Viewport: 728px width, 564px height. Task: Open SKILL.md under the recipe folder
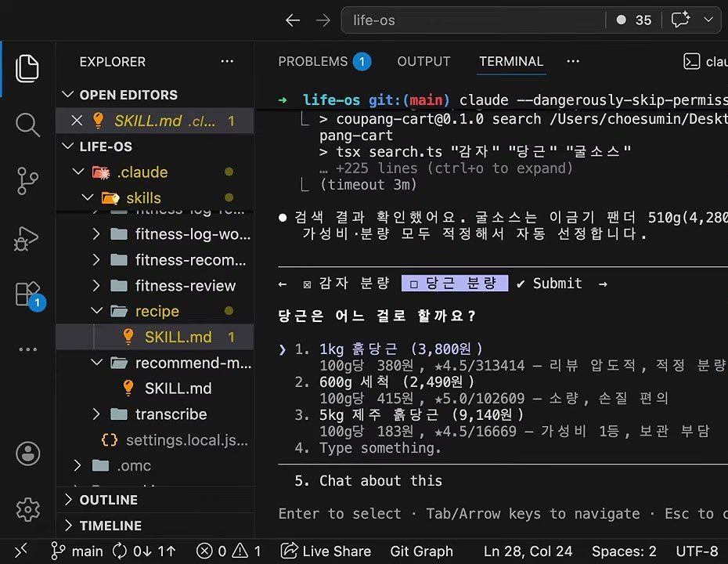[x=155, y=337]
